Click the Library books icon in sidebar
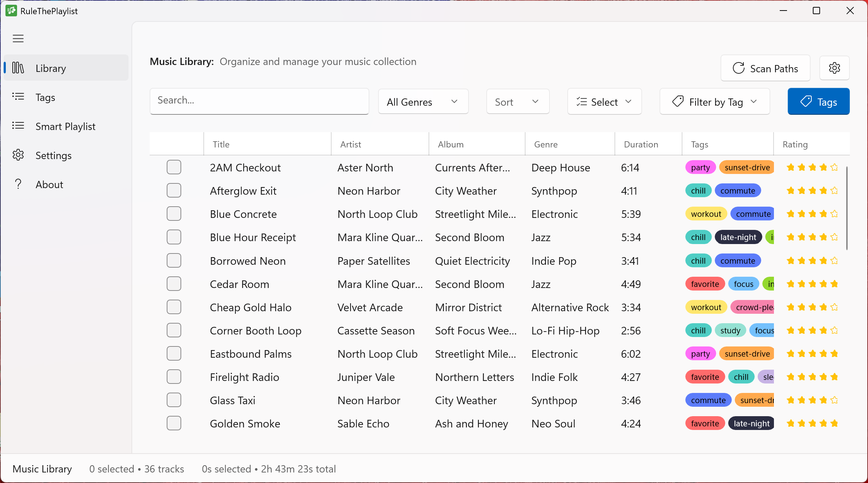The image size is (868, 483). [x=18, y=68]
